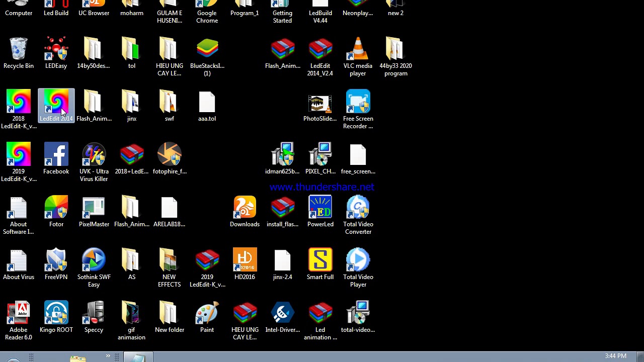Launch UVK - Ultra Virus Killer
Image resolution: width=644 pixels, height=362 pixels.
(94, 162)
